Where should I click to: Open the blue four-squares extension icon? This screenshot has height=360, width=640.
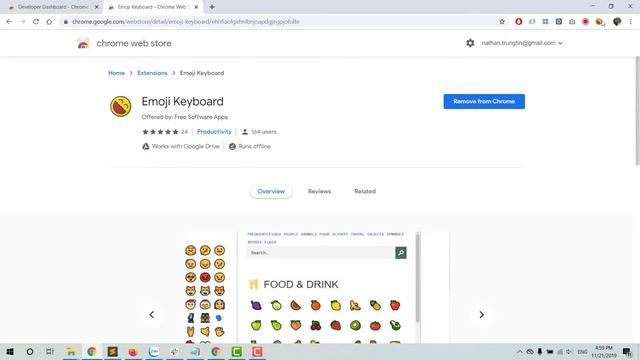click(x=545, y=22)
